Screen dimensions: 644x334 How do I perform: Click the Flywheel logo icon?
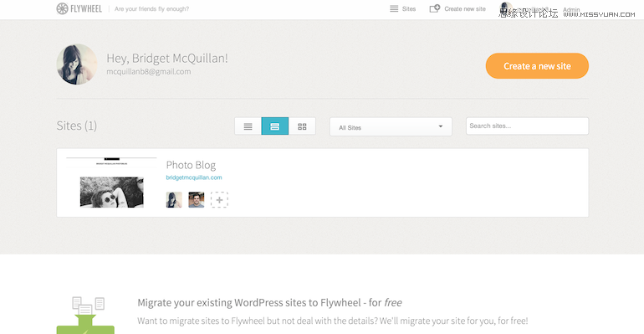click(x=62, y=8)
